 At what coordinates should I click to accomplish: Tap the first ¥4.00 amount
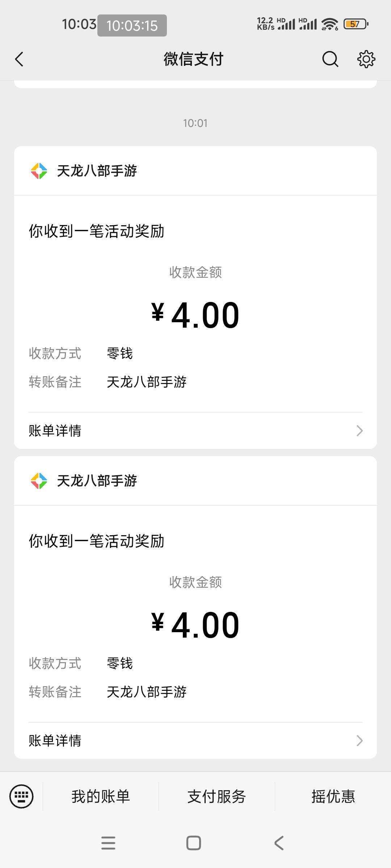(x=195, y=315)
